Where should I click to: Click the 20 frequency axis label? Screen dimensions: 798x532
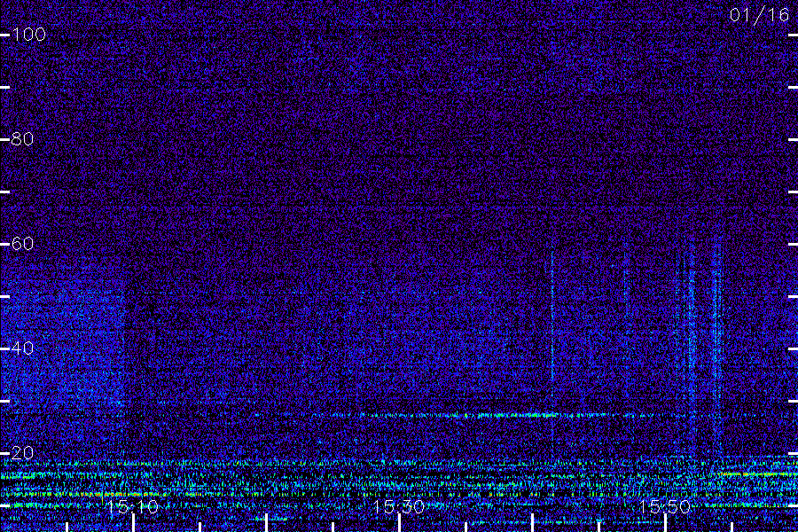tap(22, 453)
